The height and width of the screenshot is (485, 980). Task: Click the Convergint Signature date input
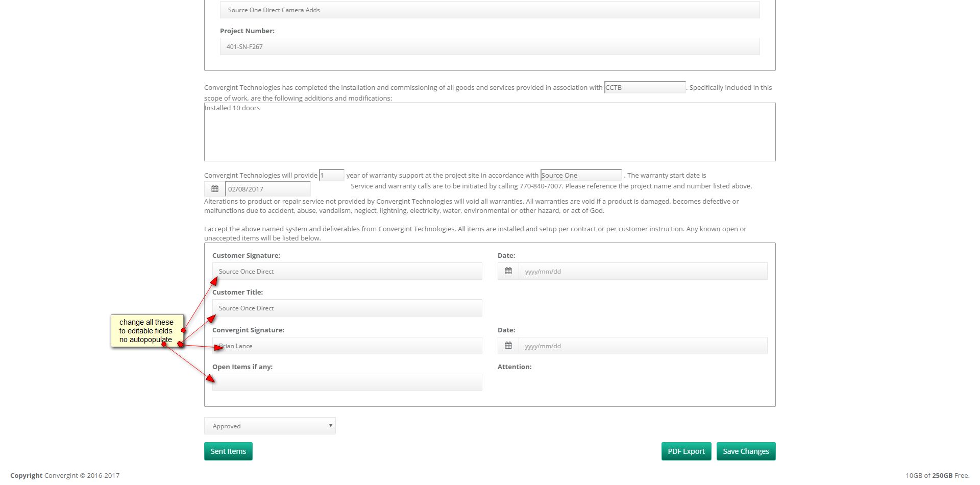(x=643, y=346)
